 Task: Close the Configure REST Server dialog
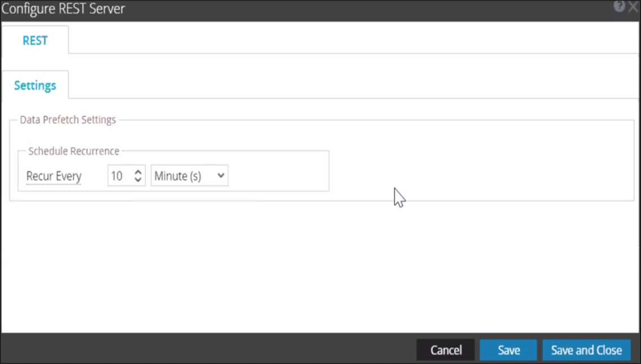pos(633,6)
